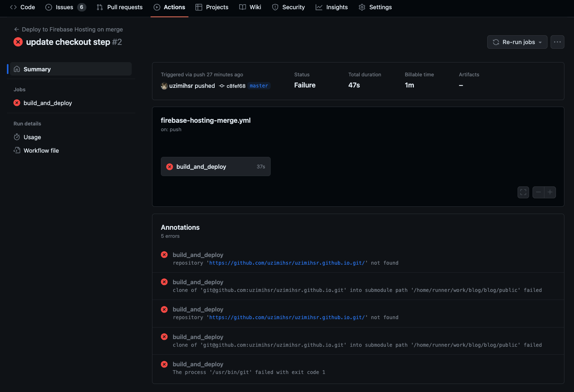Click the back arrow icon beside workflow name
Image resolution: width=574 pixels, height=392 pixels.
coord(17,30)
